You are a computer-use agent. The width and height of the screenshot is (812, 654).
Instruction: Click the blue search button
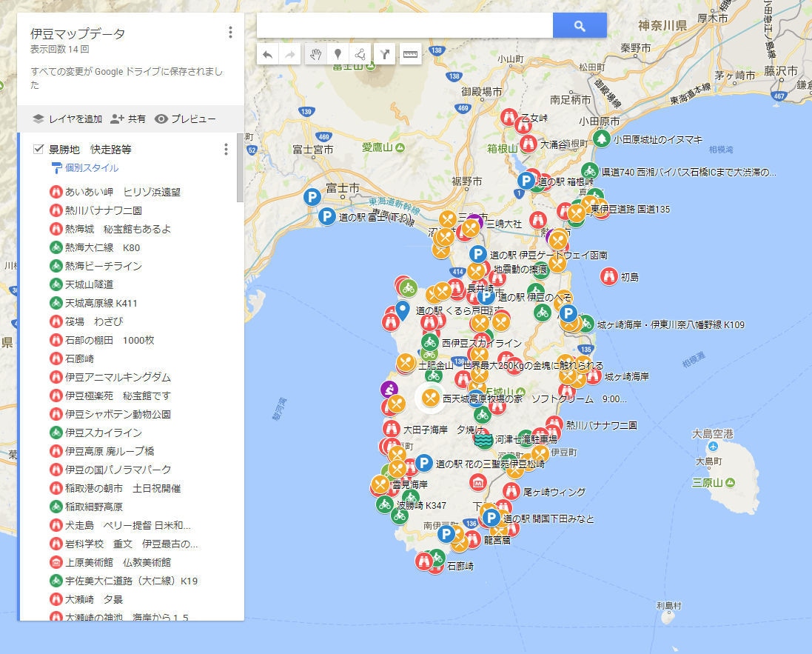click(580, 25)
